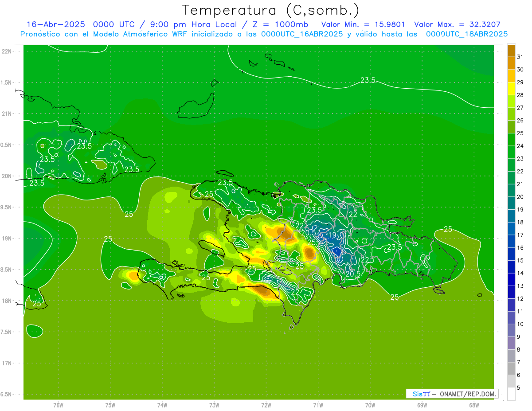532x411 pixels.
Task: Click 'Valor Min. = 15.9801' text
Action: pyautogui.click(x=363, y=24)
